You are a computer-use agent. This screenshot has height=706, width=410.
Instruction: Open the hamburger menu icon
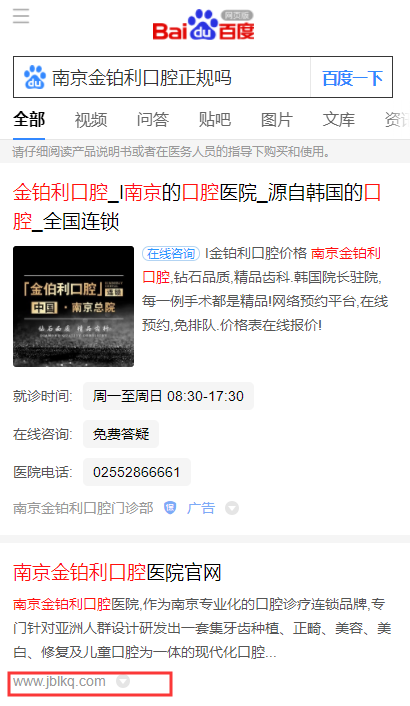click(x=21, y=16)
